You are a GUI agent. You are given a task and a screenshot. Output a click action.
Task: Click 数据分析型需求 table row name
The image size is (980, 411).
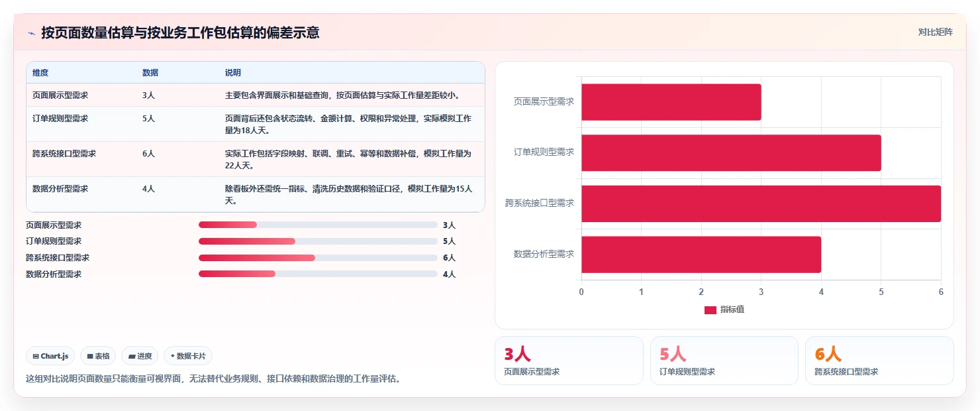pyautogui.click(x=60, y=189)
